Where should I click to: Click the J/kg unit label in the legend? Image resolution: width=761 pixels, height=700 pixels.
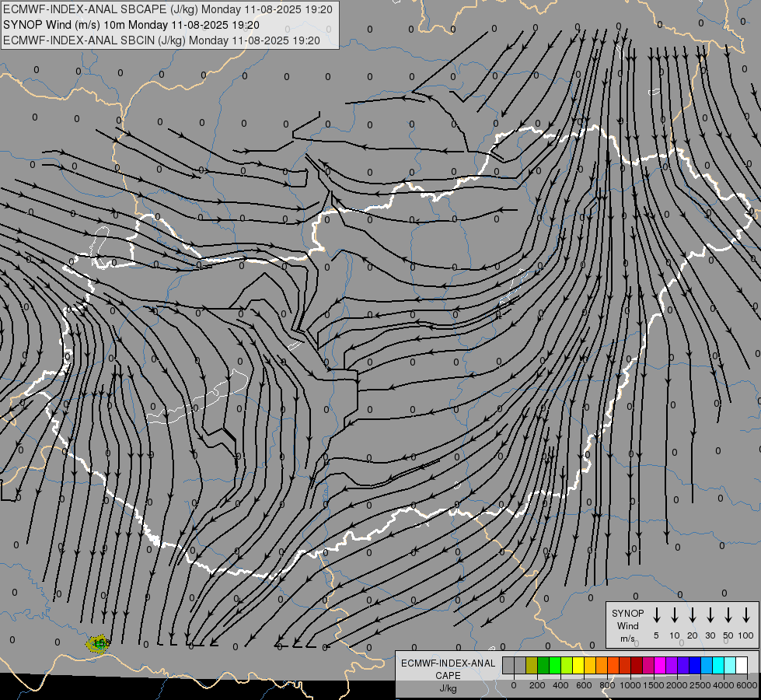click(448, 688)
